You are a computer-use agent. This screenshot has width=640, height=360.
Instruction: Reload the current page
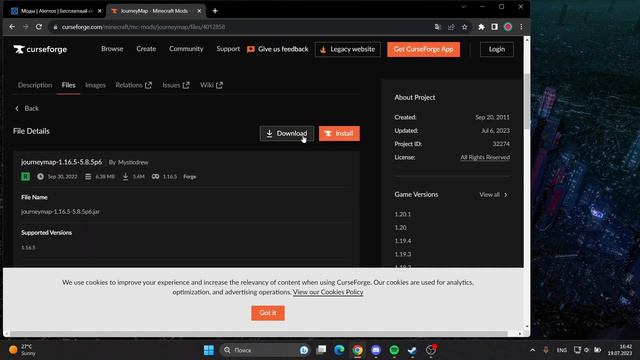point(39,27)
